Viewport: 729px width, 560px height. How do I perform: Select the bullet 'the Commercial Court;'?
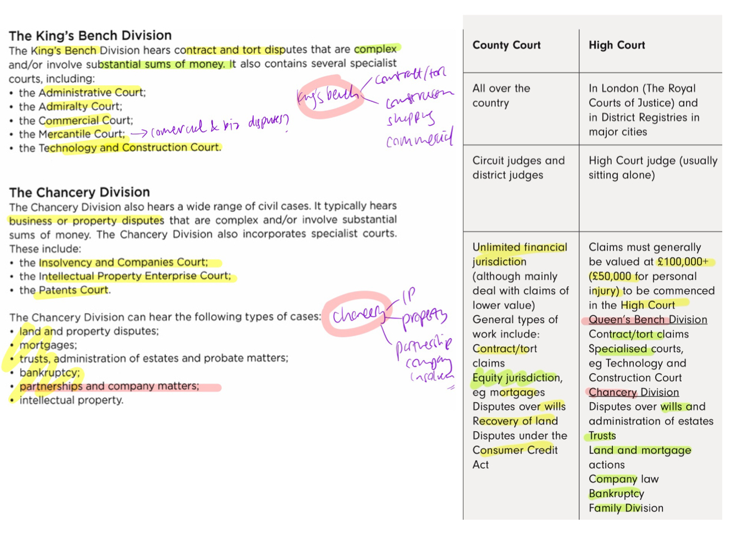(76, 120)
